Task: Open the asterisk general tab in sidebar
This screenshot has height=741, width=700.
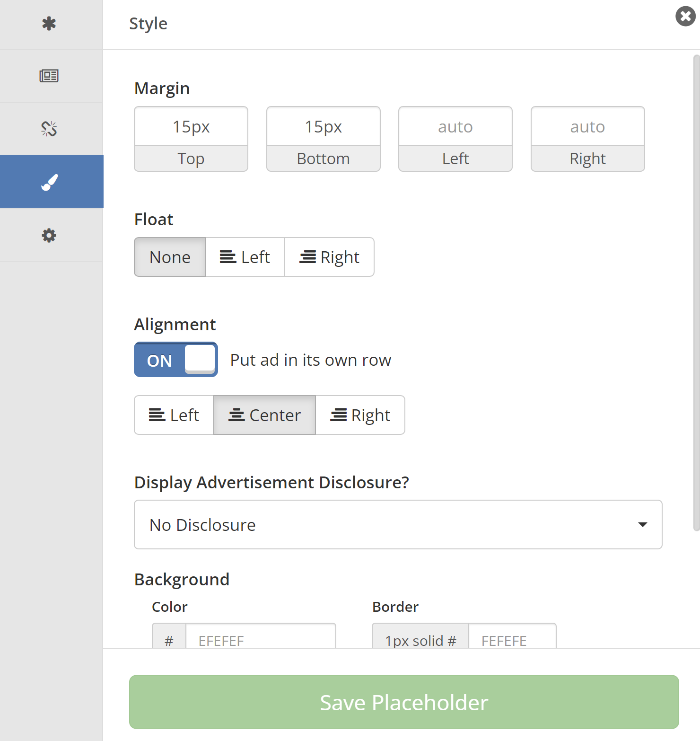Action: point(49,24)
